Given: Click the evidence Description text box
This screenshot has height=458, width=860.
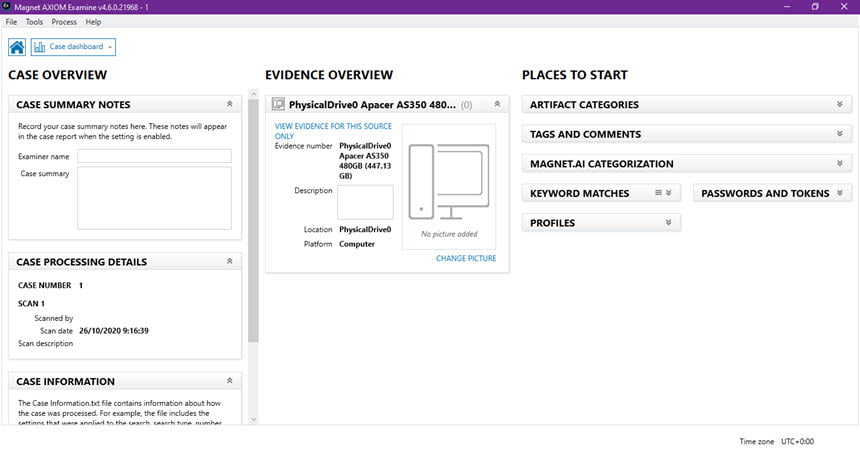Looking at the screenshot, I should tap(365, 202).
